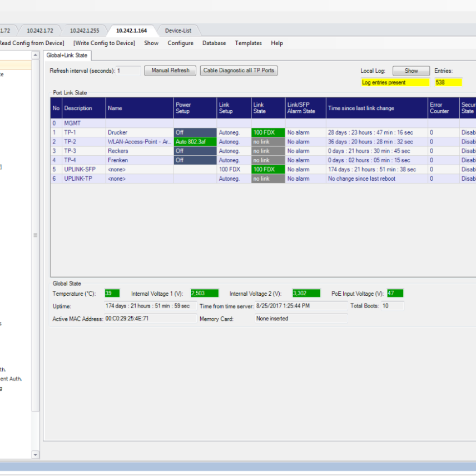
Task: Click PoE Input Voltage value 47
Action: (x=395, y=293)
